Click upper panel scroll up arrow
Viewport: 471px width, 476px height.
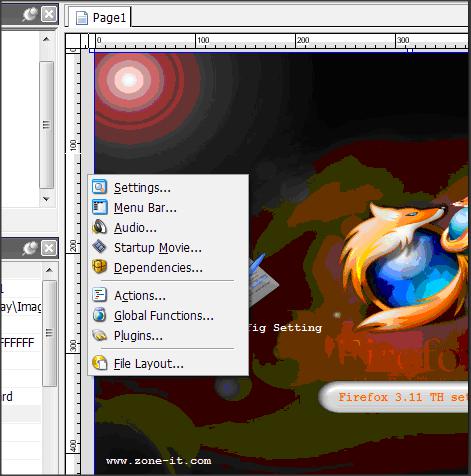tap(46, 39)
